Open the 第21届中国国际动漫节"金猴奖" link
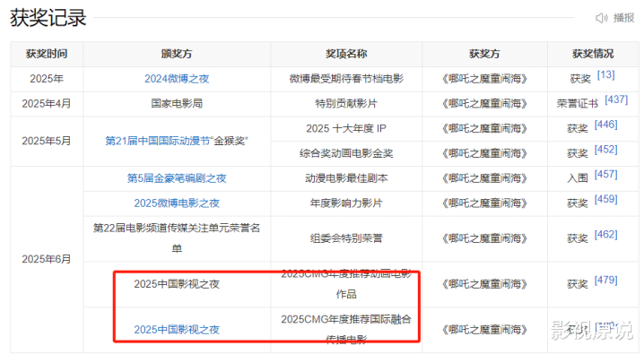The image size is (644, 354). (x=177, y=141)
